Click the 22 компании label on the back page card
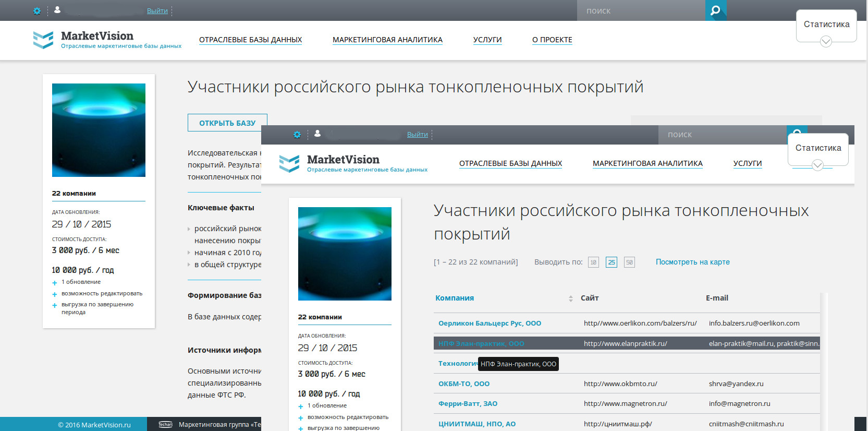This screenshot has height=431, width=868. tap(74, 193)
